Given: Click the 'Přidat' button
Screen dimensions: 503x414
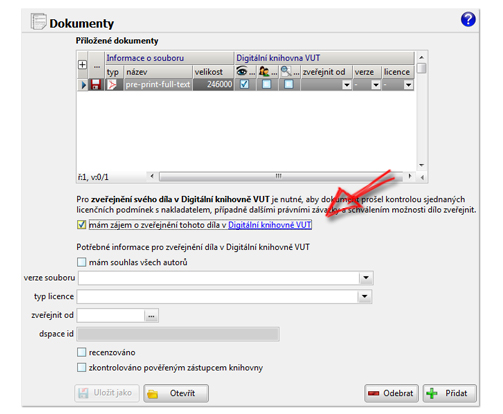Looking at the screenshot, I should coord(450,393).
